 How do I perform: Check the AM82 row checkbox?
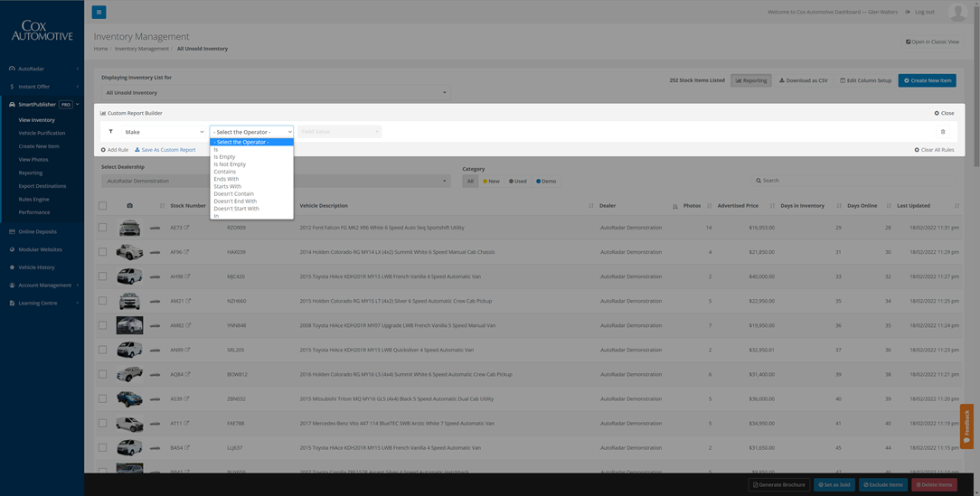(x=102, y=325)
